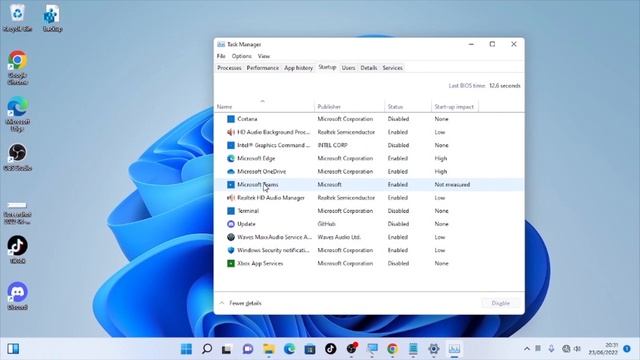This screenshot has width=640, height=360.
Task: Open the Discord desktop shortcut
Action: [18, 296]
